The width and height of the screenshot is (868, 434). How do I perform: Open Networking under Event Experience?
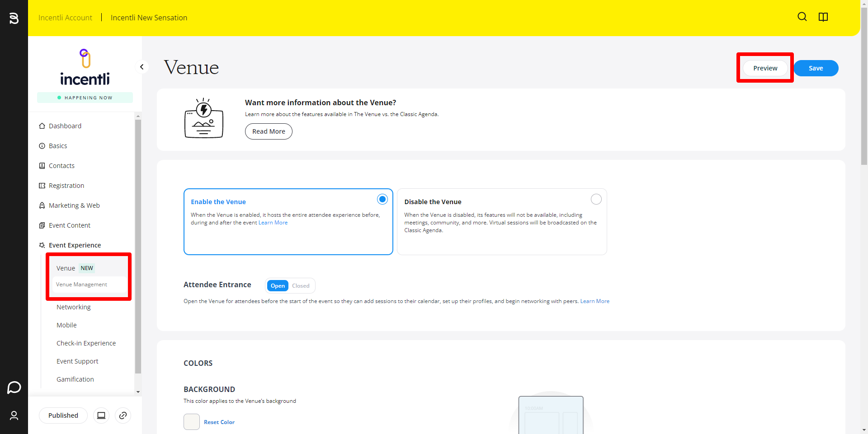[x=74, y=307]
